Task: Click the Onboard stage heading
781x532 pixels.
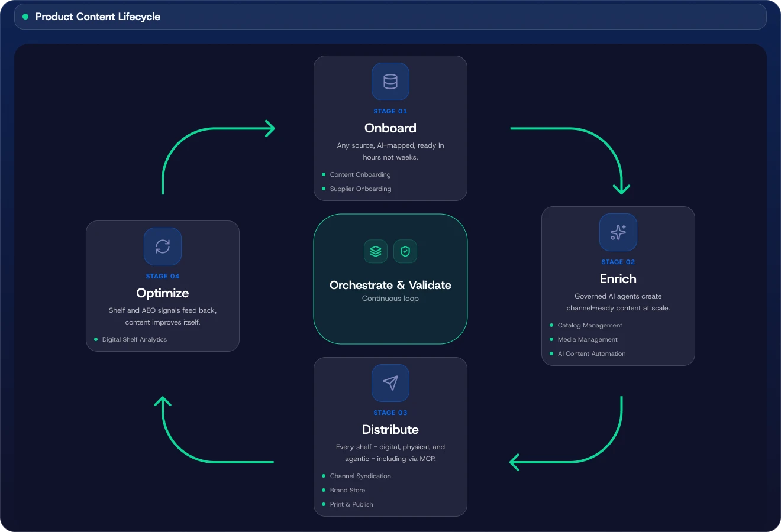Action: [x=390, y=128]
